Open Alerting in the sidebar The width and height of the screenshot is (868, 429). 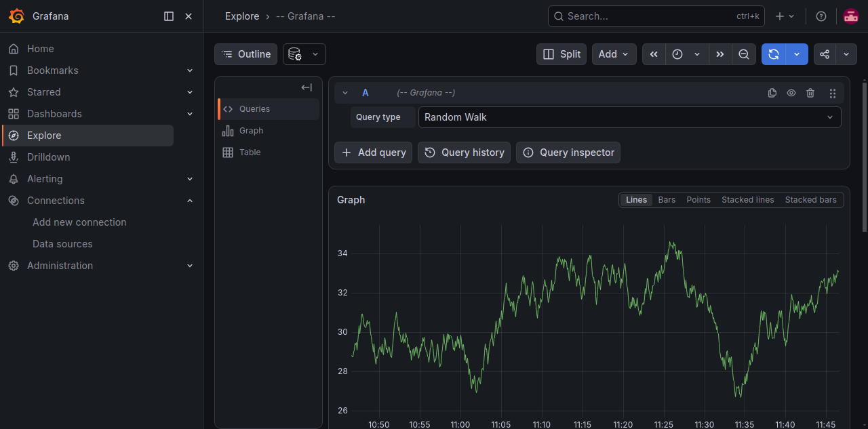45,179
